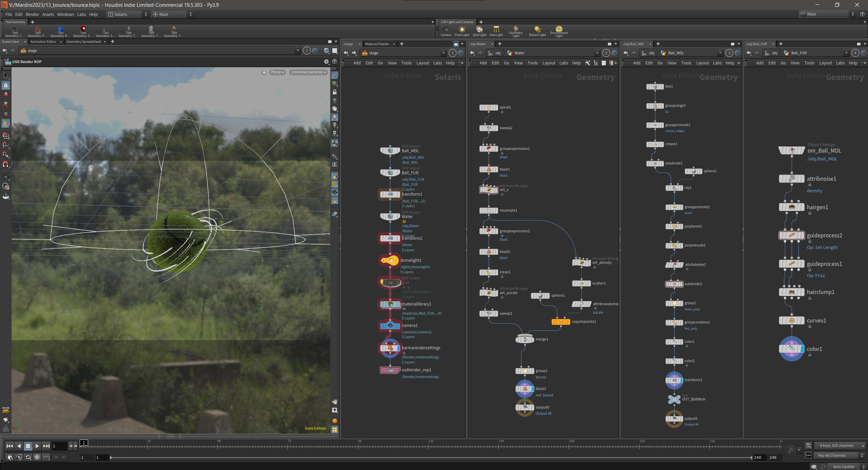Switch to the Material Palette tab

pyautogui.click(x=377, y=44)
